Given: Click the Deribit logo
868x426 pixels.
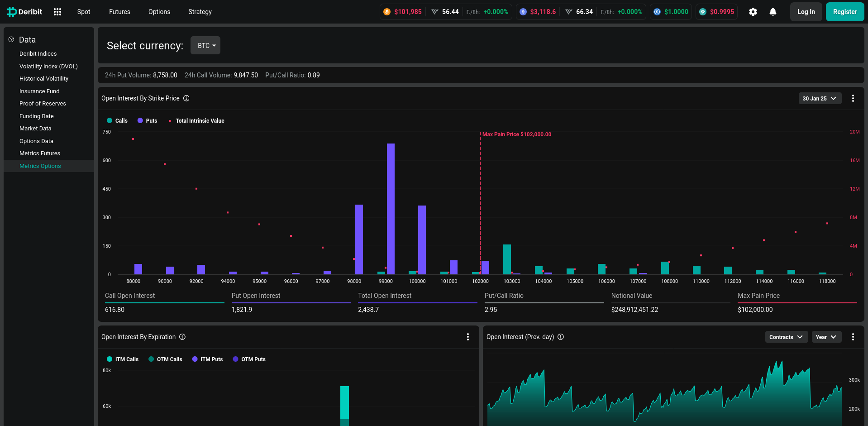Looking at the screenshot, I should 25,12.
